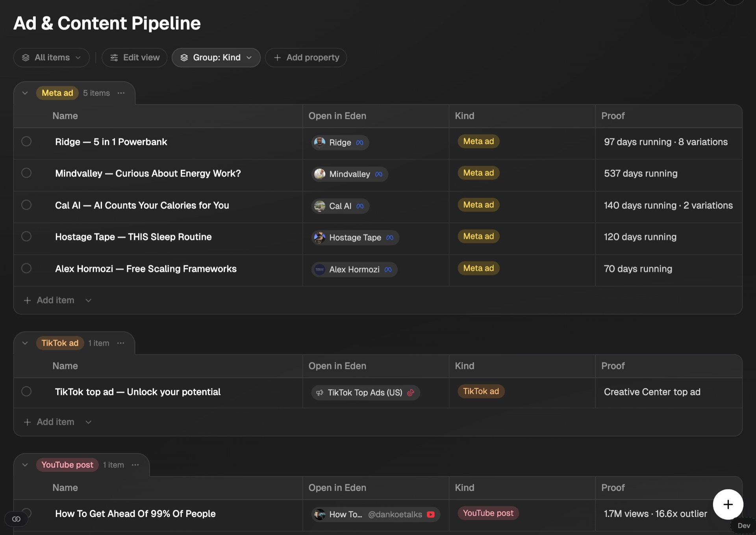The height and width of the screenshot is (535, 756).
Task: Click the TikTok ad group label tag
Action: (60, 343)
